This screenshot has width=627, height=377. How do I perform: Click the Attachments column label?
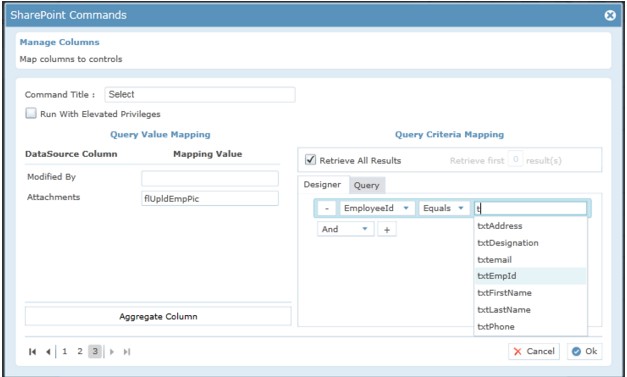pos(54,197)
